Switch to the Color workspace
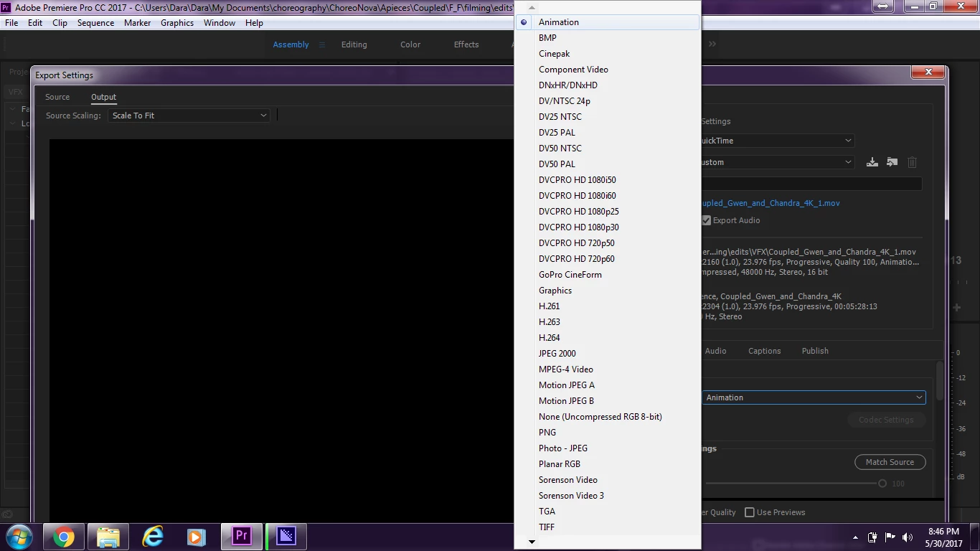This screenshot has width=980, height=551. coord(410,44)
